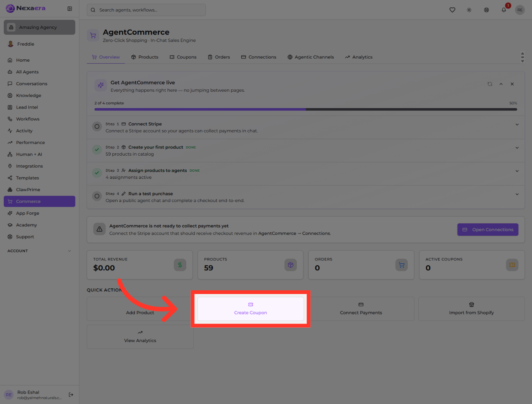Open Integrations in sidebar
The image size is (532, 404).
pyautogui.click(x=39, y=166)
